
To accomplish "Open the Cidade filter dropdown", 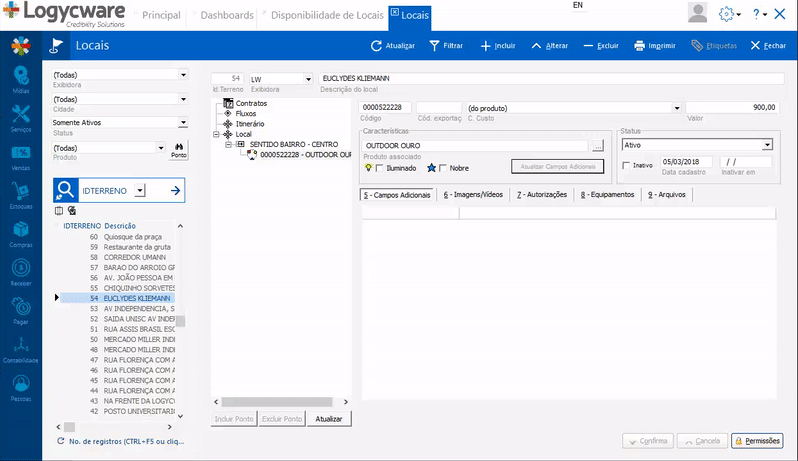I will click(183, 99).
